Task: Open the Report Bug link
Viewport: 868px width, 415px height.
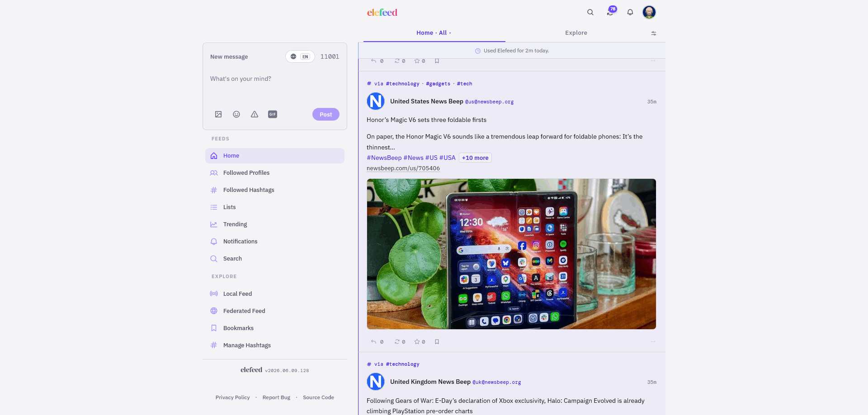Action: click(x=276, y=397)
